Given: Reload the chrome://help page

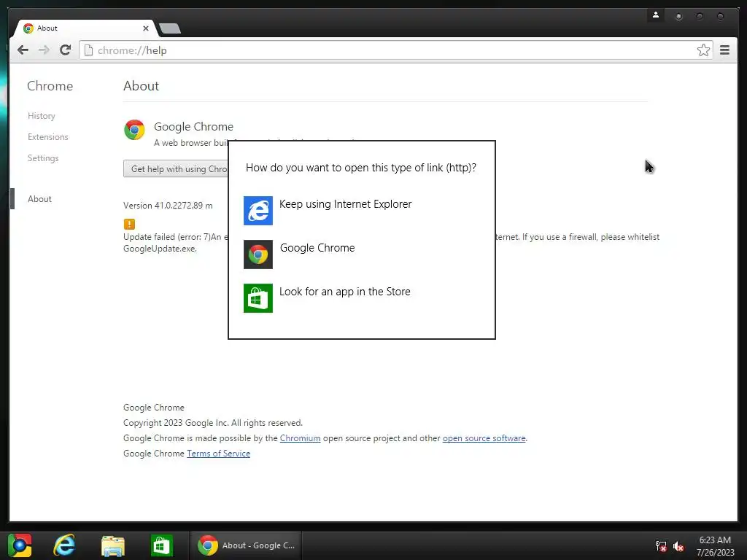Looking at the screenshot, I should (x=65, y=50).
